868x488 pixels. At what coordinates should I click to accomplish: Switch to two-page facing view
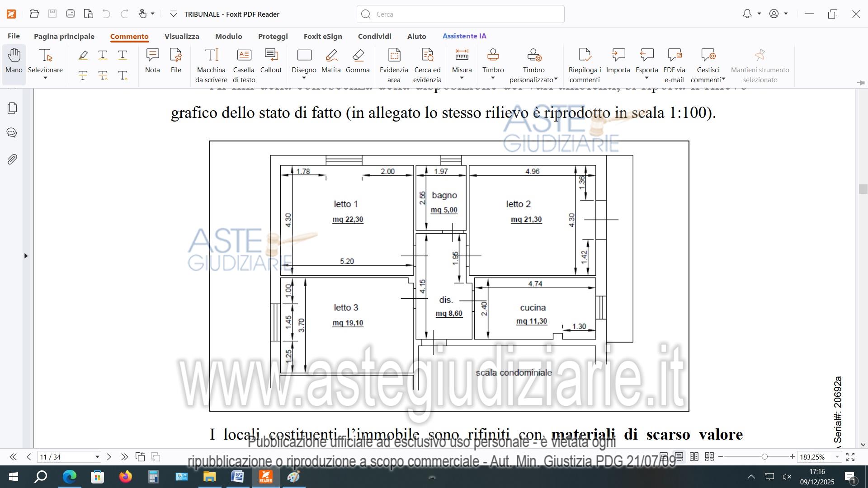(694, 457)
